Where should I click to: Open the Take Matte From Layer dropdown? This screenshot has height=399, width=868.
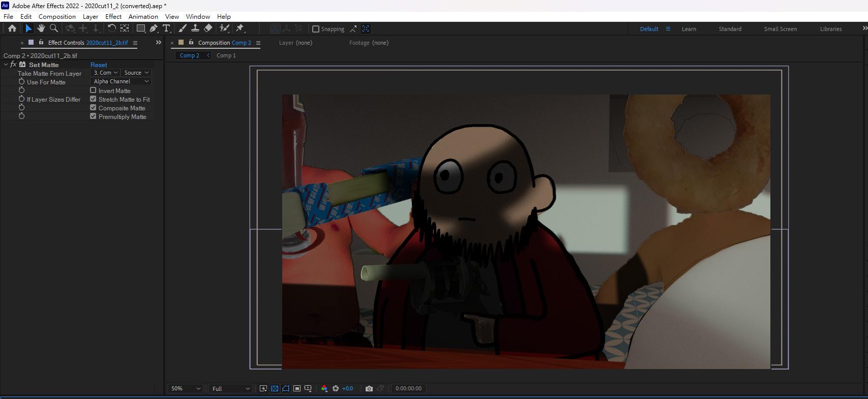[105, 73]
